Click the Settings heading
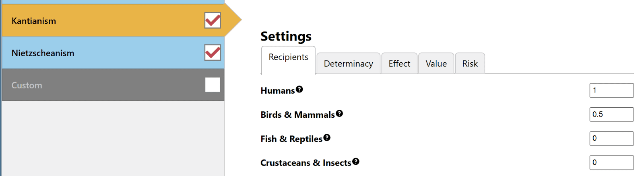 point(286,36)
